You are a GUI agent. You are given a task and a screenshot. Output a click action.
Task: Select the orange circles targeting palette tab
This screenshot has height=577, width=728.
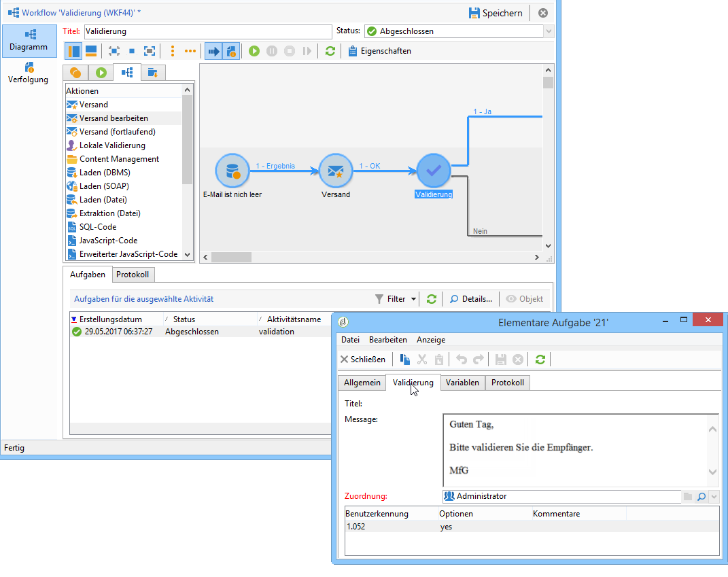click(x=75, y=73)
